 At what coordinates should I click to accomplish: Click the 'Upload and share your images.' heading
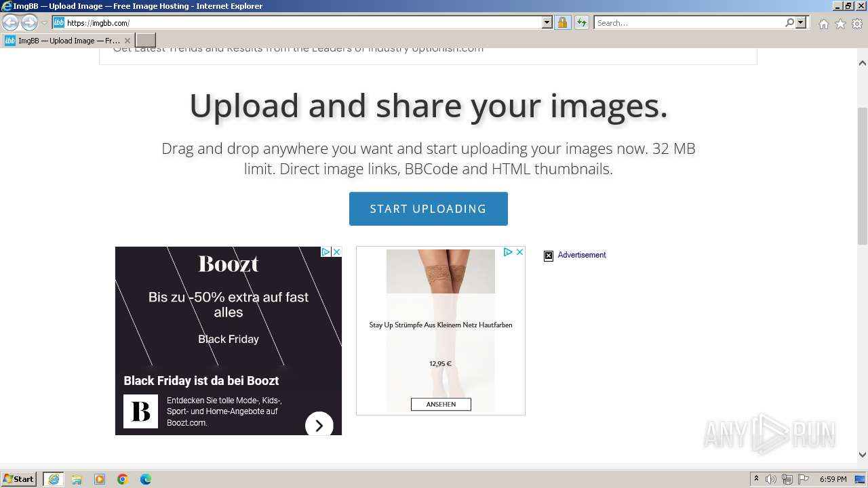pyautogui.click(x=429, y=106)
